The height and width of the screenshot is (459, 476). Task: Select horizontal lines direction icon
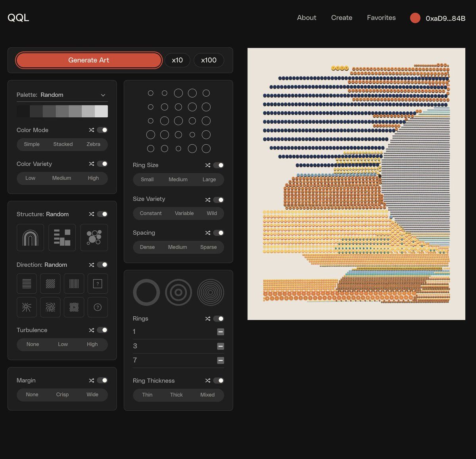pos(27,283)
